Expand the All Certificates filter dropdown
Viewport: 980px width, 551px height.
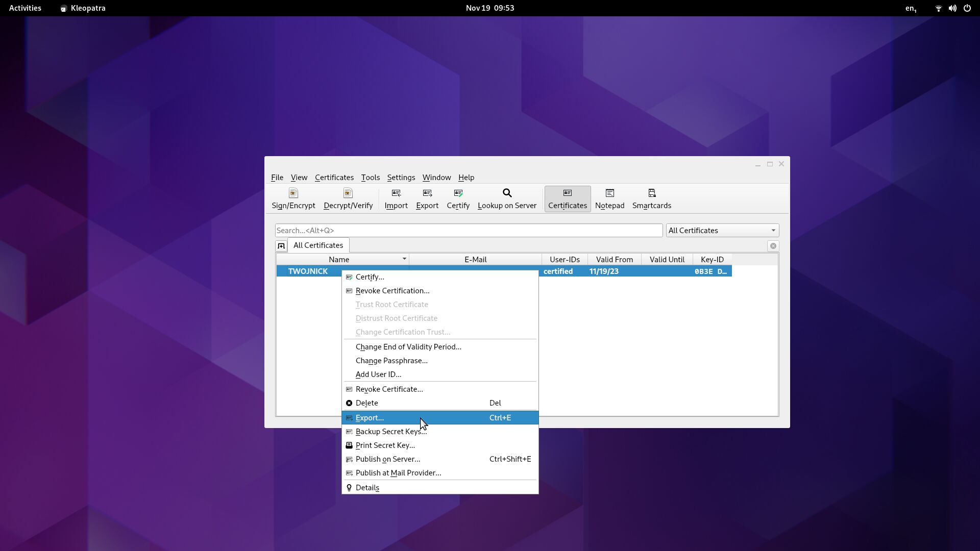[773, 231]
